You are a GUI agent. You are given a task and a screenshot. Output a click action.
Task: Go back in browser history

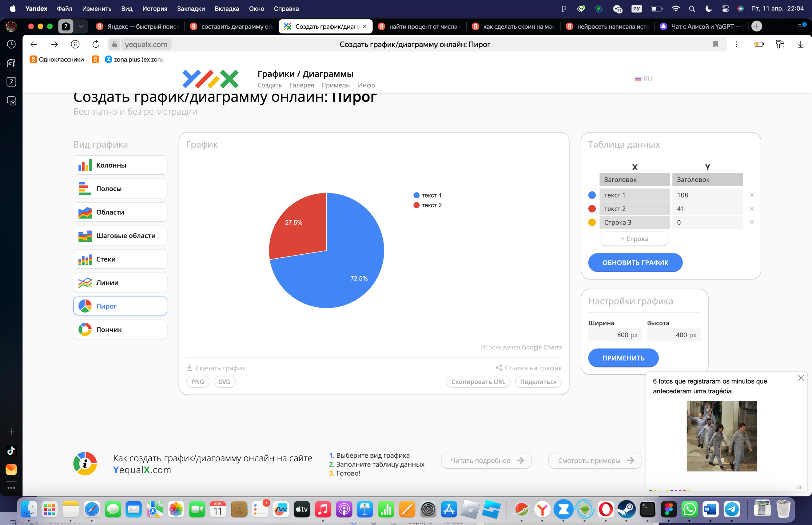34,44
